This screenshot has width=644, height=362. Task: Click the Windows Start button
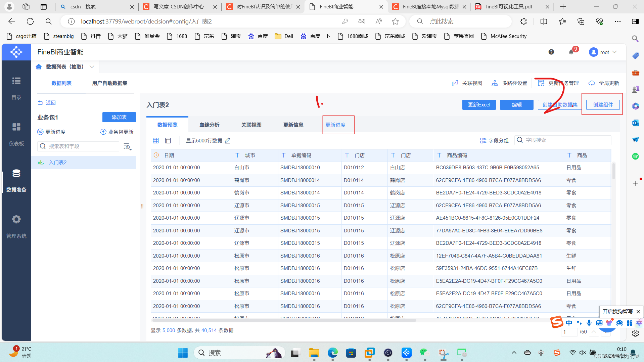coord(183,353)
